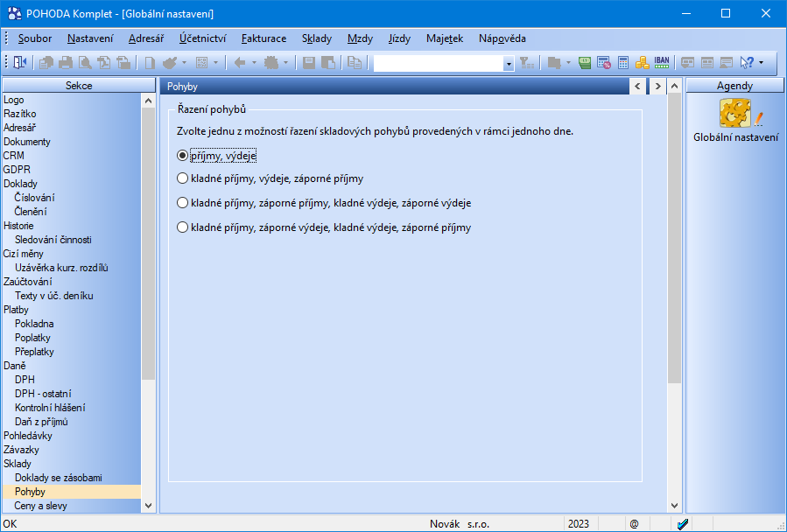
Task: Go to previous section with left chevron
Action: pyautogui.click(x=637, y=87)
